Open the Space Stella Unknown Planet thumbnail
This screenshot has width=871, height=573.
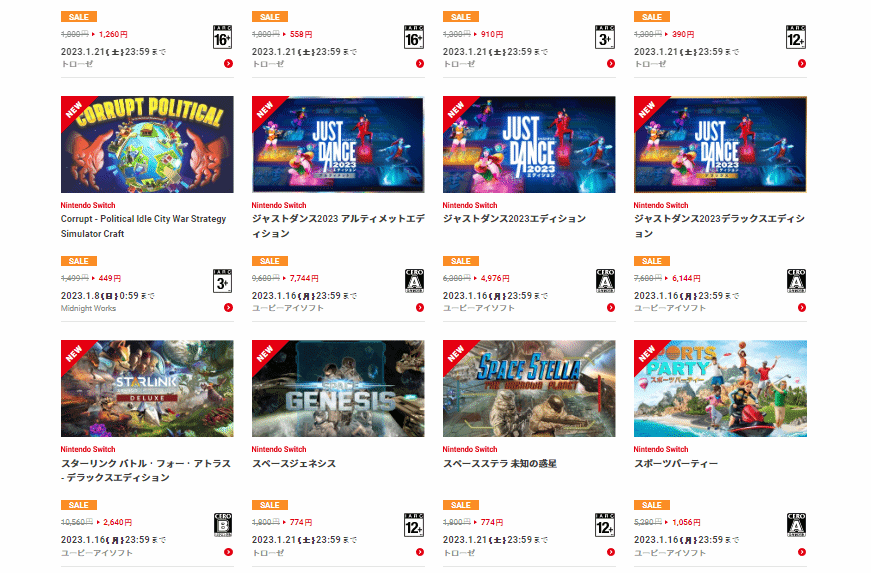(529, 389)
